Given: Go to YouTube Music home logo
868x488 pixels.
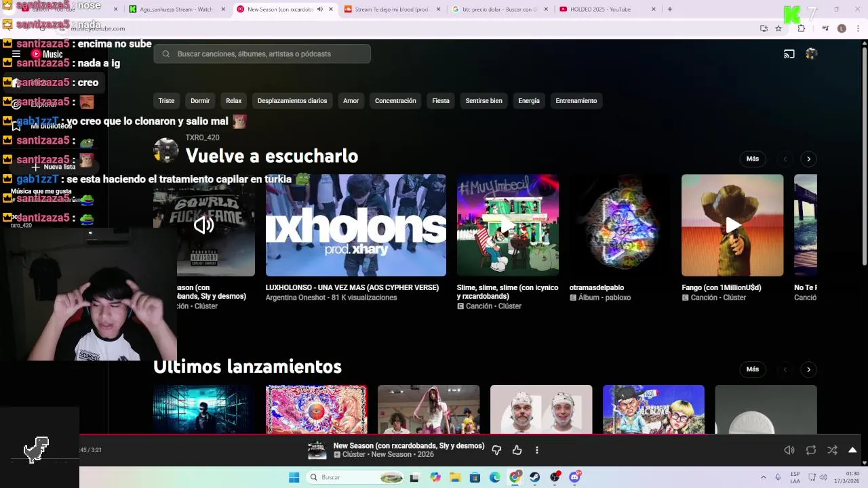Looking at the screenshot, I should point(47,54).
